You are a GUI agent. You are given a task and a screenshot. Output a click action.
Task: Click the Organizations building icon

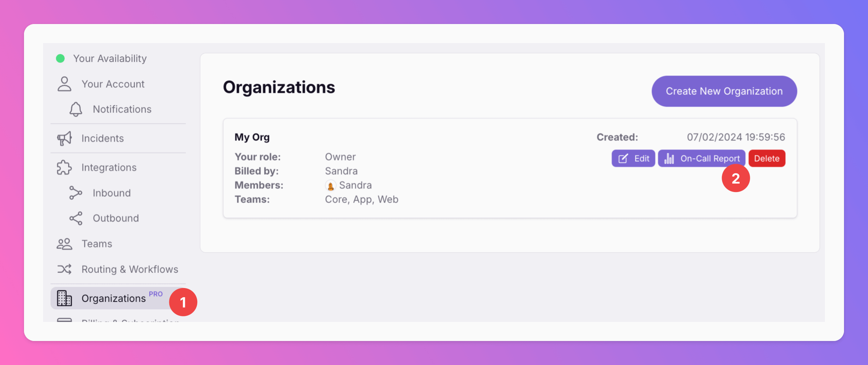[x=64, y=298]
